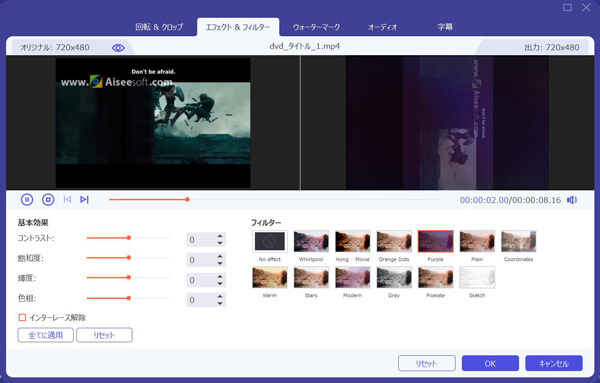Skip to next frame button
This screenshot has width=600, height=383.
click(x=85, y=199)
